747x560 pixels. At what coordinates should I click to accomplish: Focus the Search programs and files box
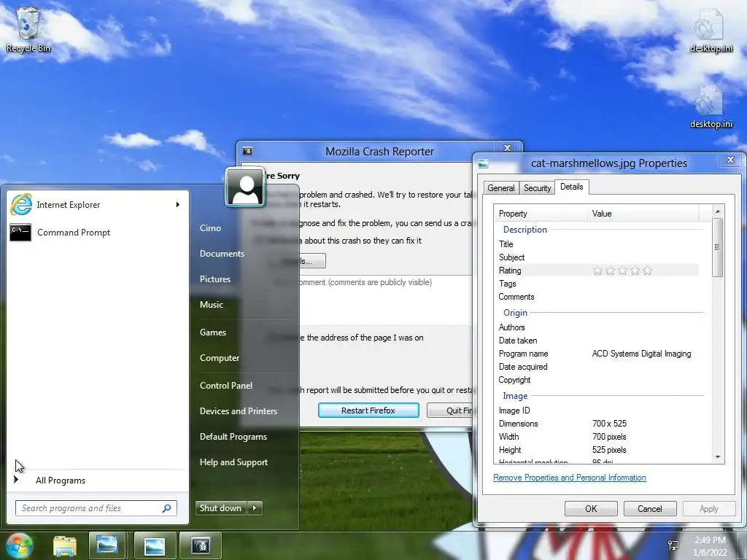[x=96, y=508]
